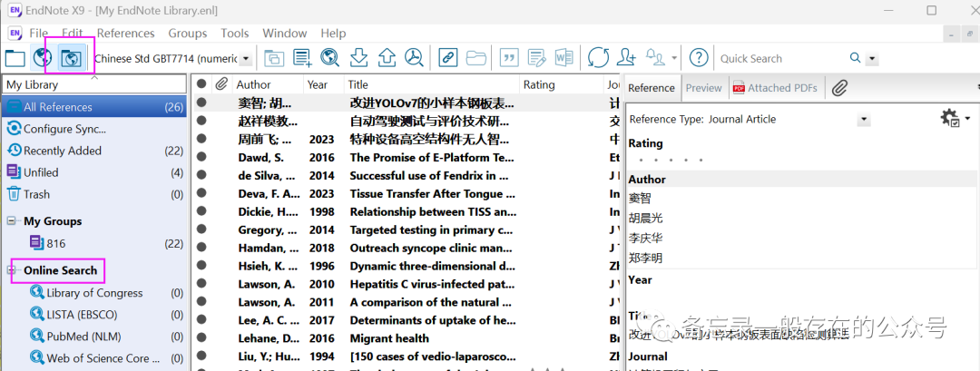Click the Open File folder toolbar icon
980x371 pixels.
tap(475, 58)
